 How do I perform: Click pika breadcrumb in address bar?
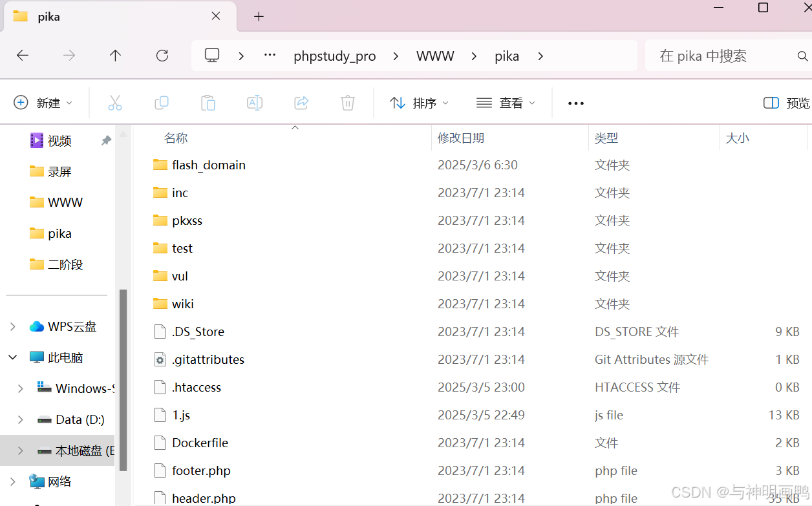(x=507, y=56)
